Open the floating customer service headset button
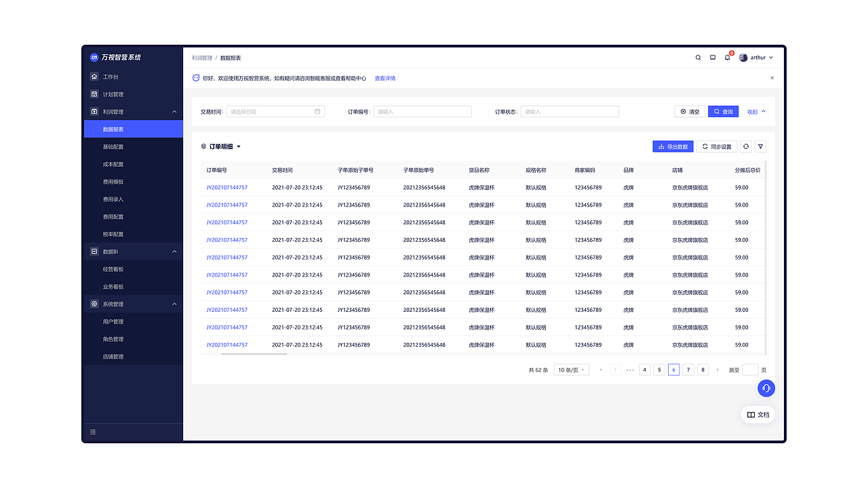 [766, 388]
